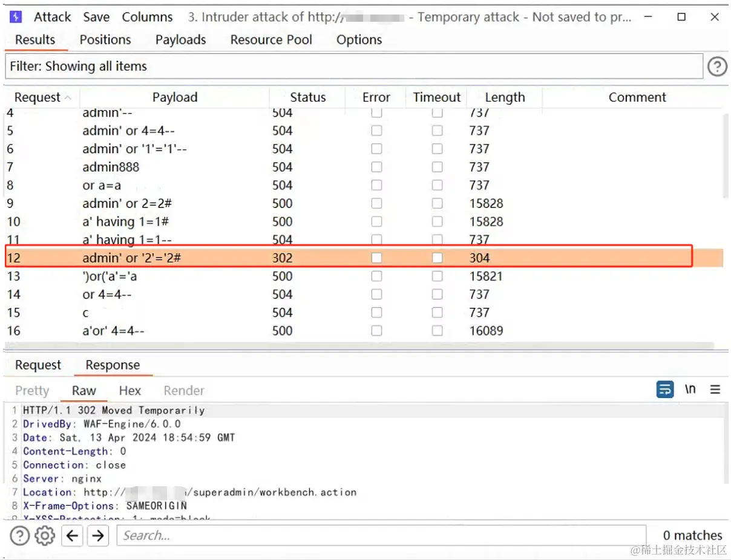Image resolution: width=731 pixels, height=560 pixels.
Task: Click length value 15821 in row 13
Action: tap(486, 276)
